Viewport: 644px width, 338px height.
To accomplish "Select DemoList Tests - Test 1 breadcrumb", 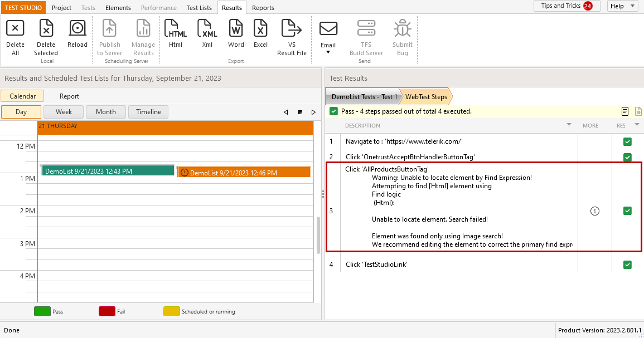I will (x=364, y=97).
